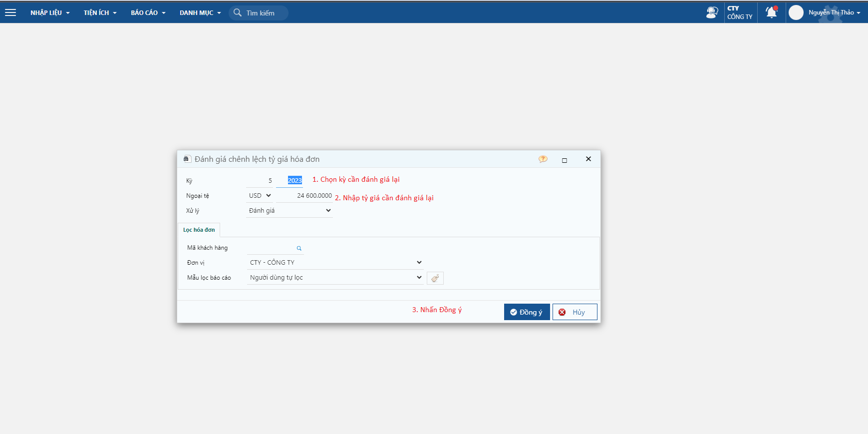Click the support agent headset icon
The width and height of the screenshot is (868, 434).
(x=712, y=12)
